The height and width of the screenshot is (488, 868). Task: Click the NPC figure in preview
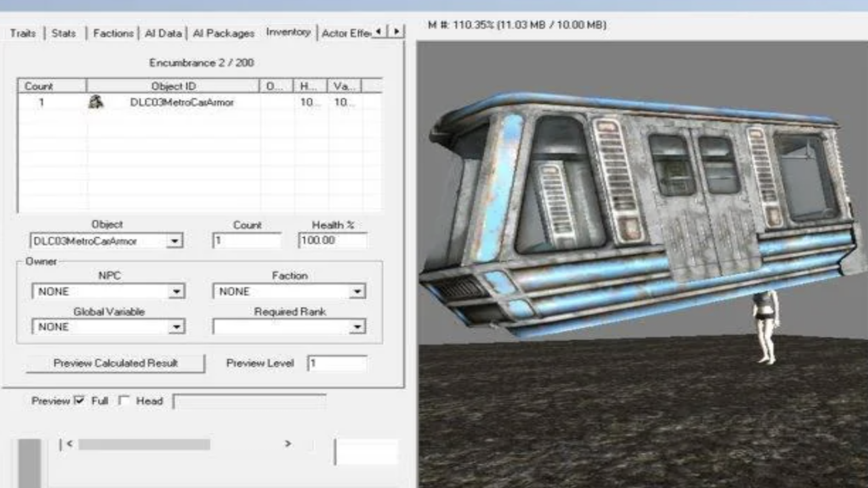(766, 328)
